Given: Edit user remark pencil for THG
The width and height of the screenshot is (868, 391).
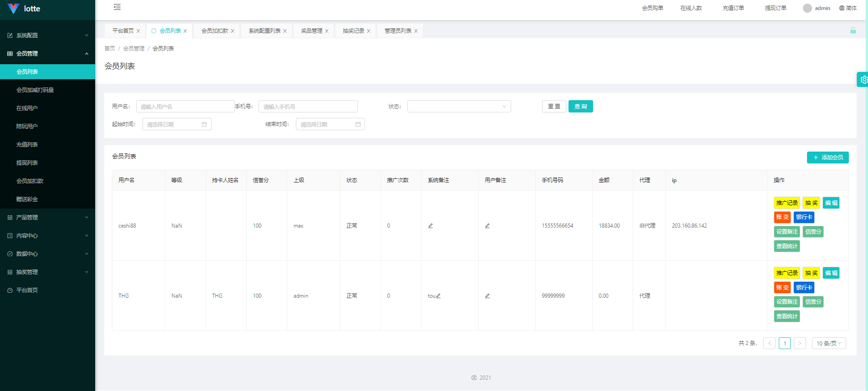Looking at the screenshot, I should [x=487, y=296].
